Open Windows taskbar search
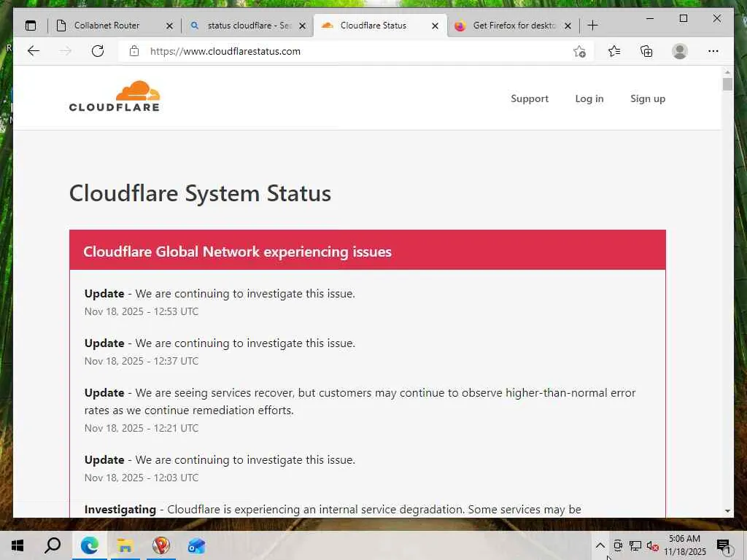This screenshot has height=560, width=747. pyautogui.click(x=53, y=545)
